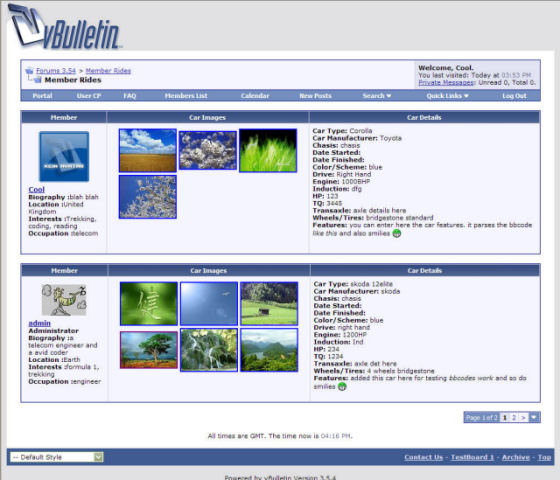Open the Cool member profile link
560x480 pixels.
click(x=36, y=189)
